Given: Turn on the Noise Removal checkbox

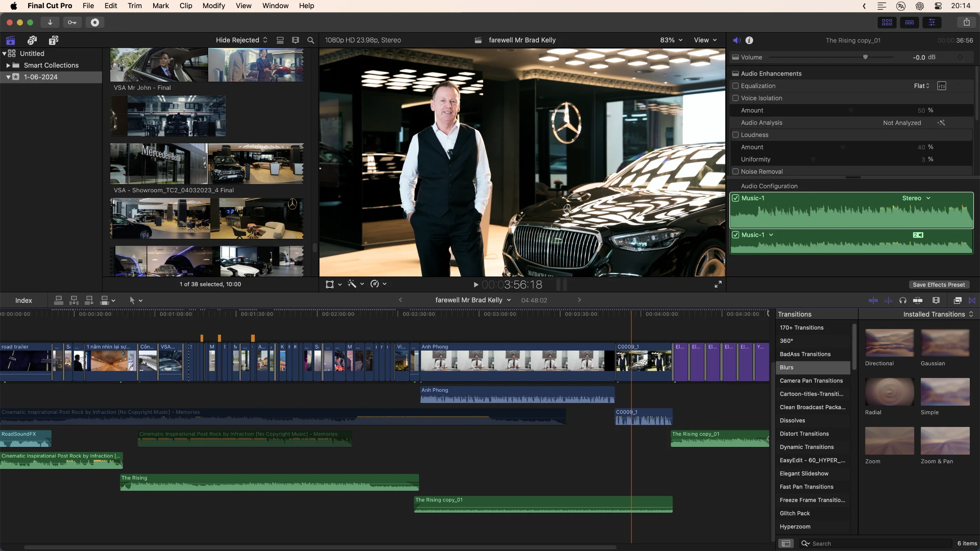Looking at the screenshot, I should [735, 171].
